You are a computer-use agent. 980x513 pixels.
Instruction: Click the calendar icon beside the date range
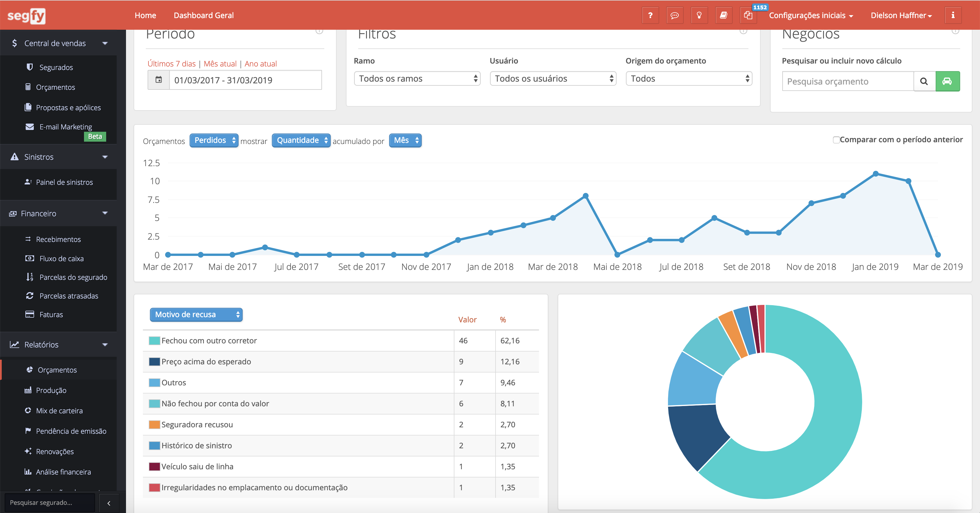point(159,80)
